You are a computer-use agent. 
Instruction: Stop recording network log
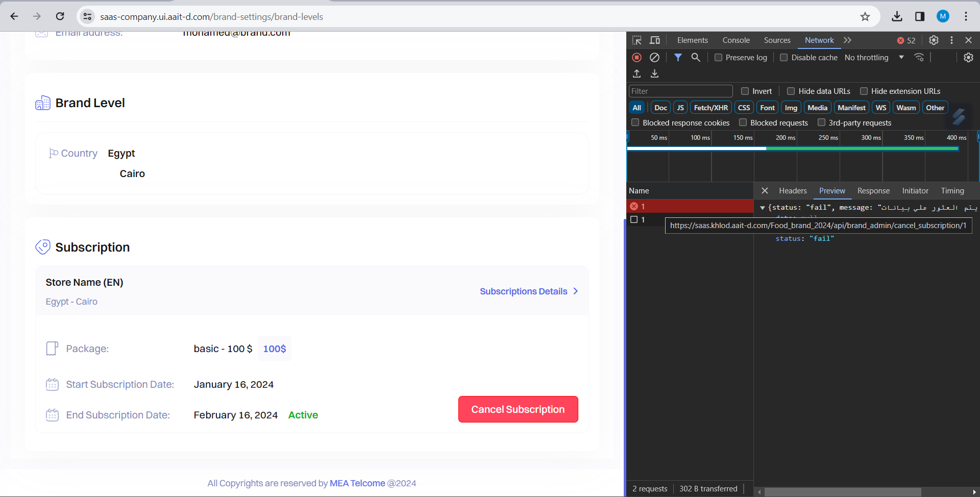pyautogui.click(x=636, y=58)
